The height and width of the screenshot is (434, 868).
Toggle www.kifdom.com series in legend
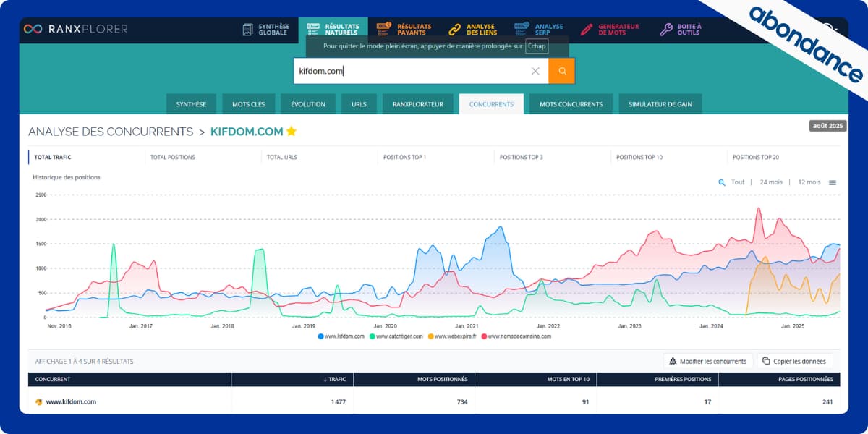[342, 336]
